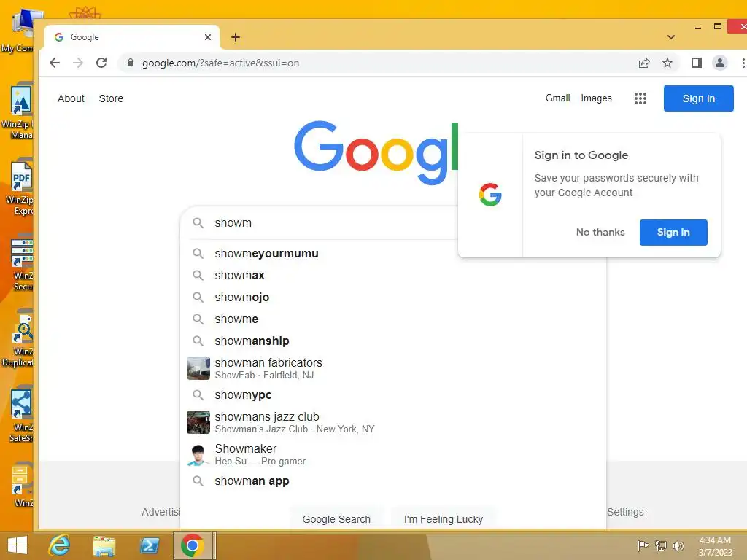747x560 pixels.
Task: Bookmark this tab with the star icon
Action: click(667, 63)
